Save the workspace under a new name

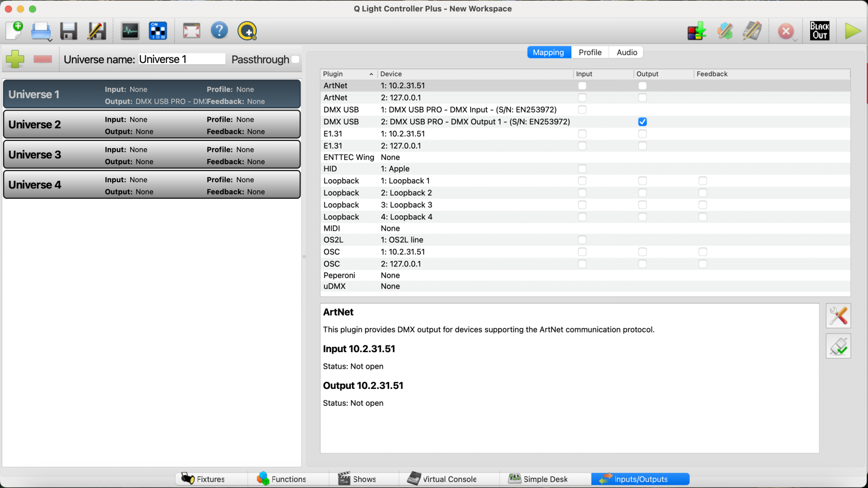tap(96, 31)
